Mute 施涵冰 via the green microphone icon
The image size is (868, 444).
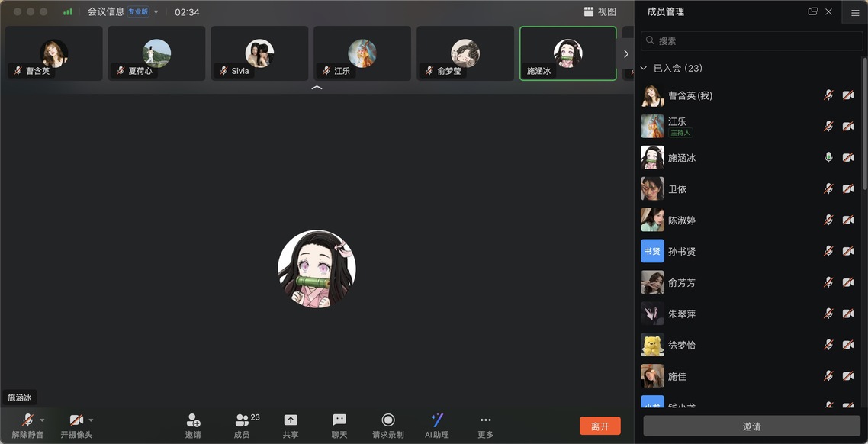click(828, 158)
